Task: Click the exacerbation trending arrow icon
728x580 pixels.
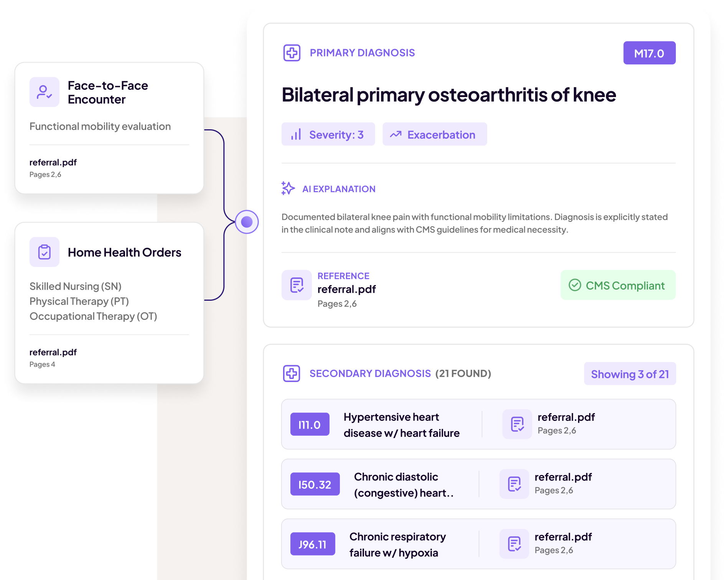Action: click(396, 135)
